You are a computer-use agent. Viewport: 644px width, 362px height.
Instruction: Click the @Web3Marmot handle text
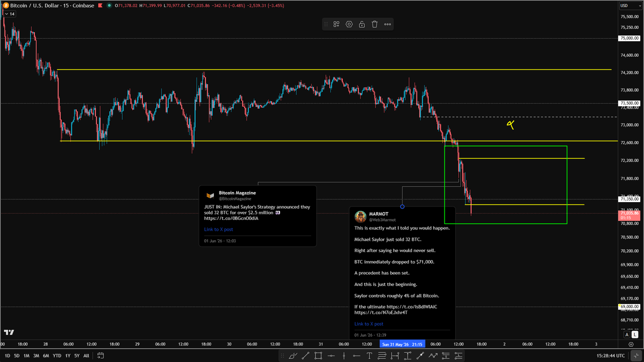pos(382,219)
